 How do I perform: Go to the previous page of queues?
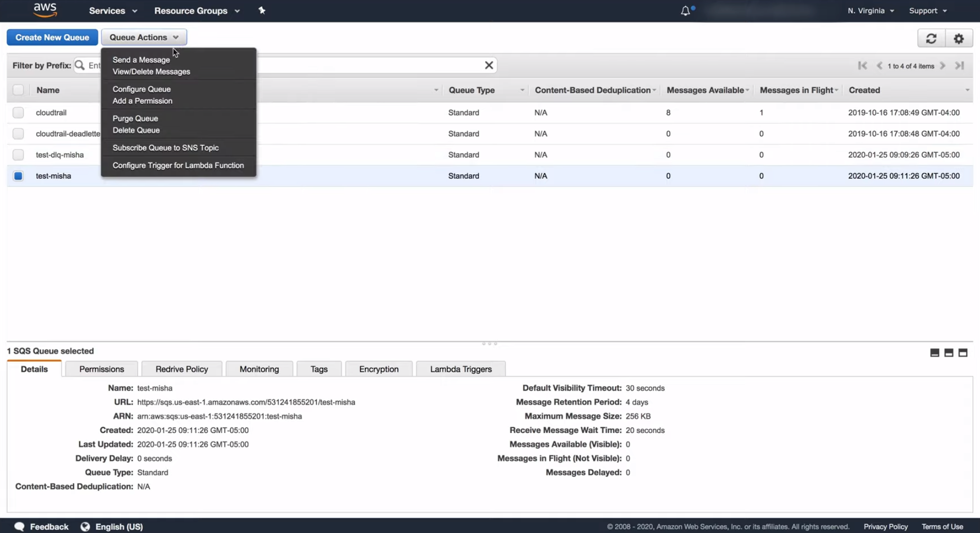pos(880,65)
